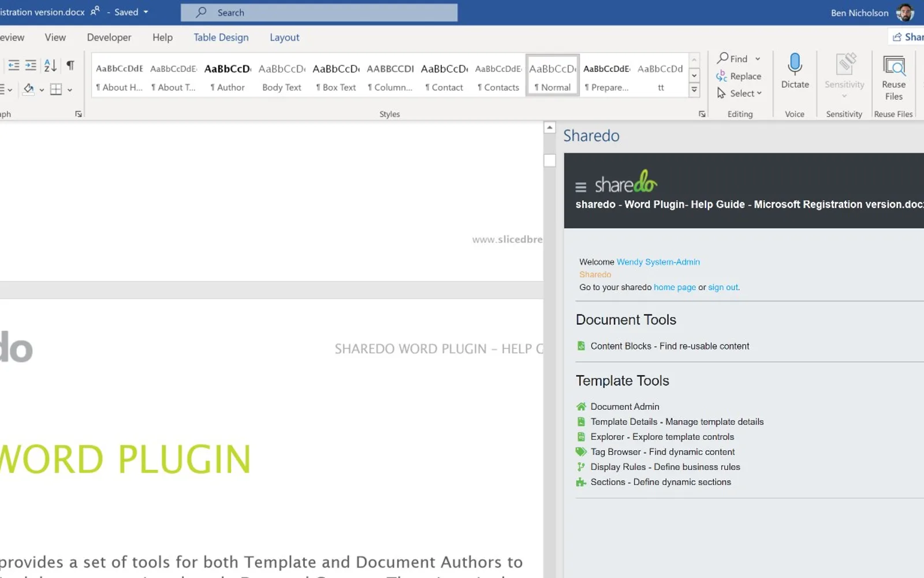Open the Sharedo hamburger menu icon

(x=581, y=187)
